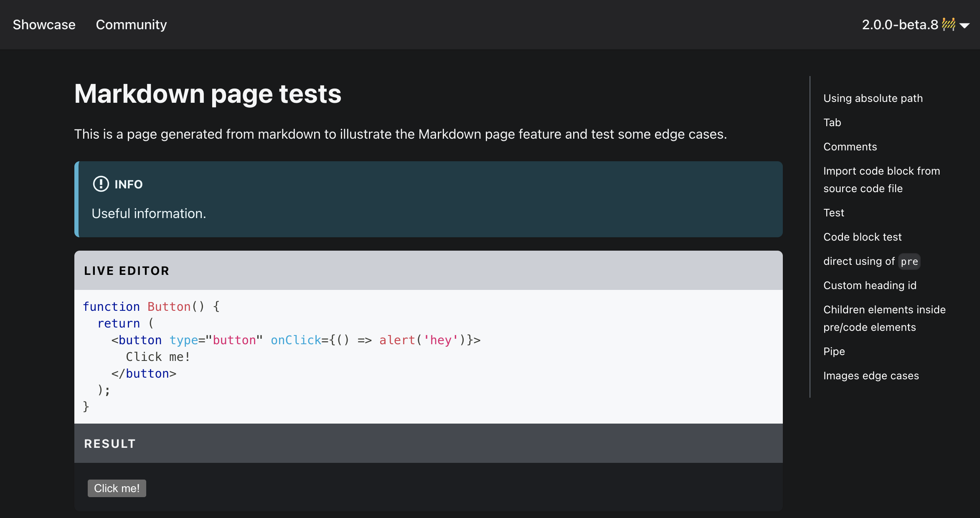Jump to the Test heading link

click(x=833, y=213)
